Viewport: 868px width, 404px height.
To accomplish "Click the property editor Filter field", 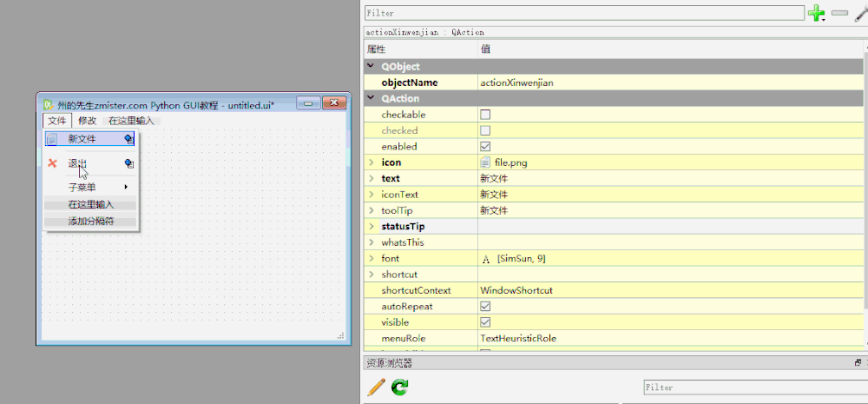I will (x=584, y=13).
